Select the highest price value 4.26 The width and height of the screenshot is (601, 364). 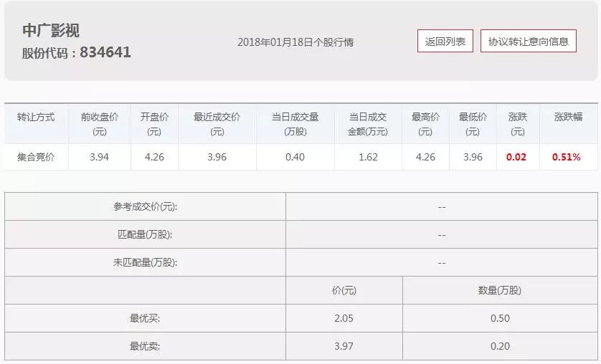click(425, 157)
